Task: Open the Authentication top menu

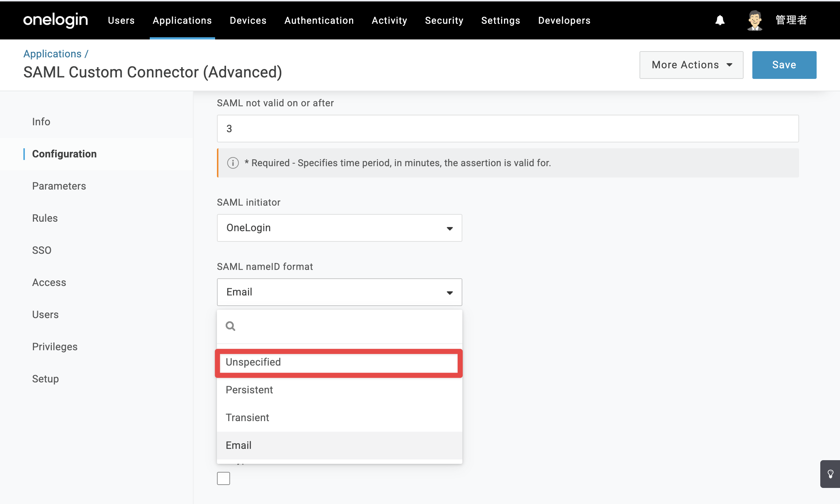Action: pyautogui.click(x=319, y=20)
